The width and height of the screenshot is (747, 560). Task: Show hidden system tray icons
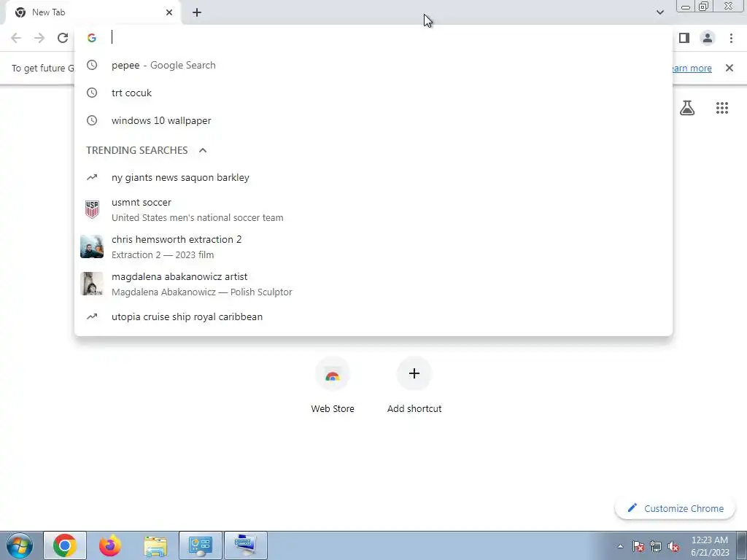tap(620, 546)
